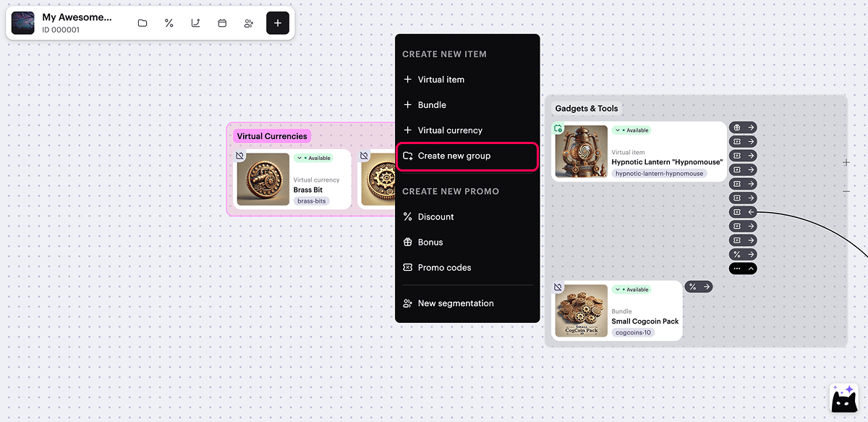Click the Promo codes menu entry

pyautogui.click(x=443, y=268)
